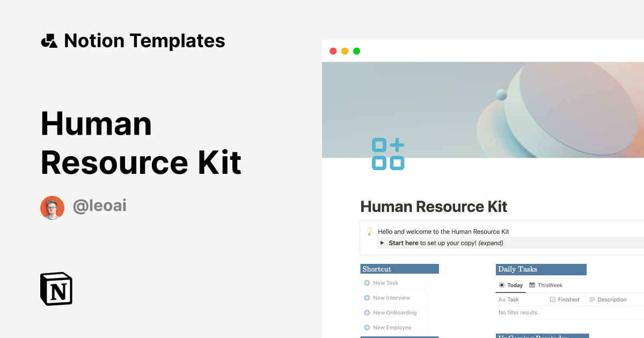
Task: Click the No filter results row
Action: tap(519, 312)
